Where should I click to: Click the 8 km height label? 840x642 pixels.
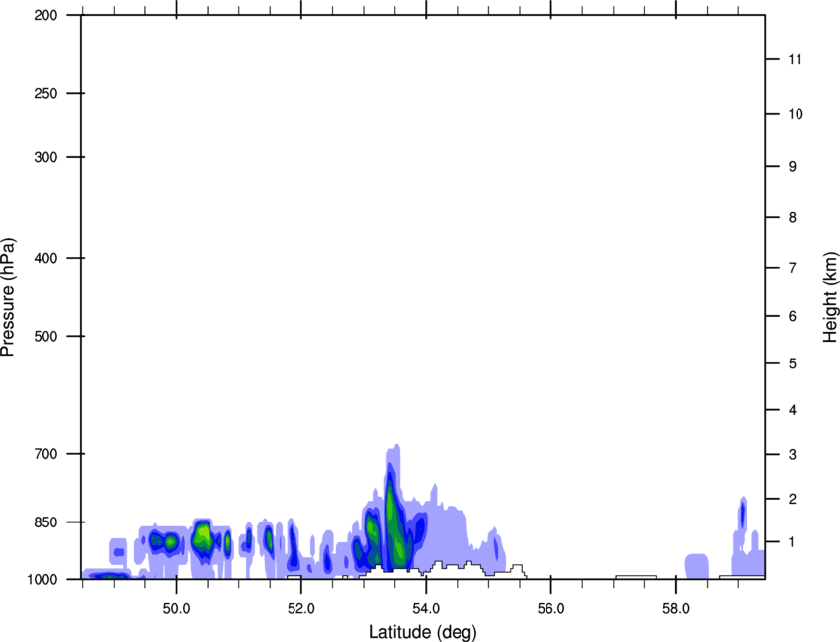click(x=793, y=217)
